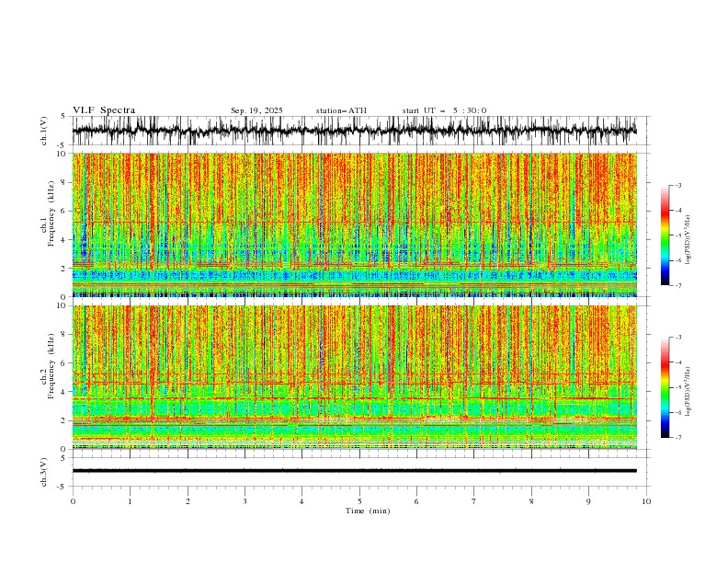The width and height of the screenshot is (728, 563).
Task: Click the 'start UT = 5:30:0' text
Action: pyautogui.click(x=444, y=110)
